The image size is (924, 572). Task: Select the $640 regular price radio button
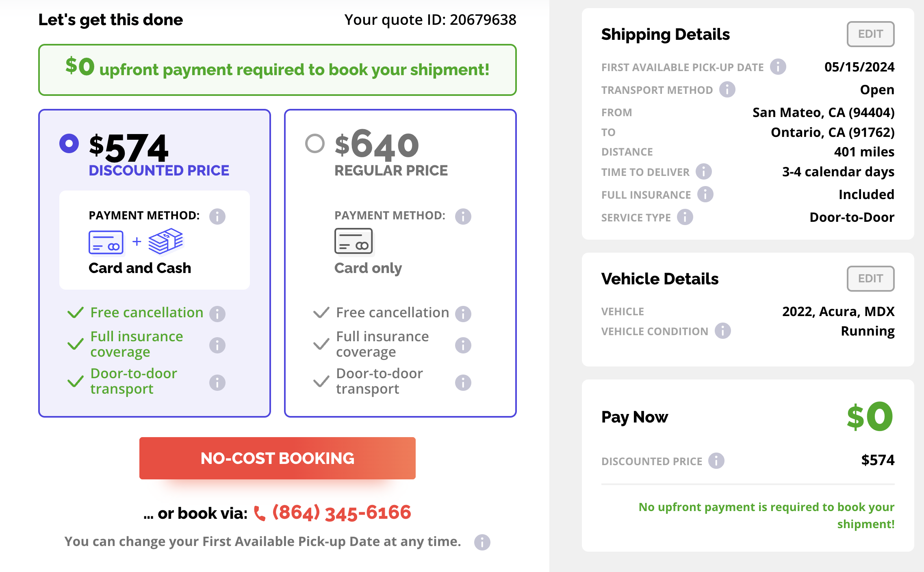tap(315, 143)
